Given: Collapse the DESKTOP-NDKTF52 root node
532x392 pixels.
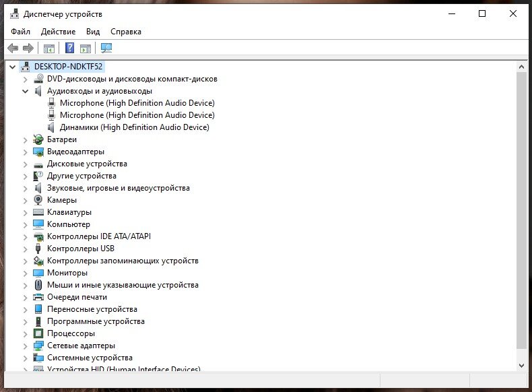Looking at the screenshot, I should click(13, 67).
